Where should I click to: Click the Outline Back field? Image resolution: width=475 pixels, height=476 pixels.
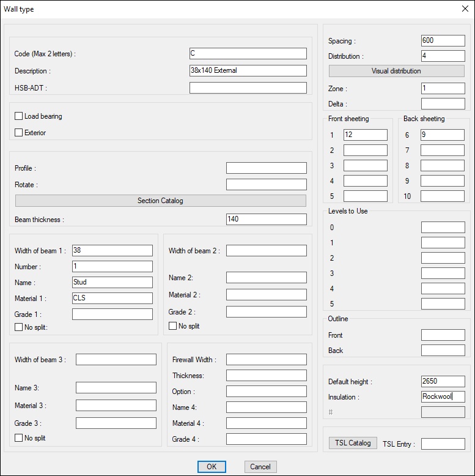click(x=443, y=350)
